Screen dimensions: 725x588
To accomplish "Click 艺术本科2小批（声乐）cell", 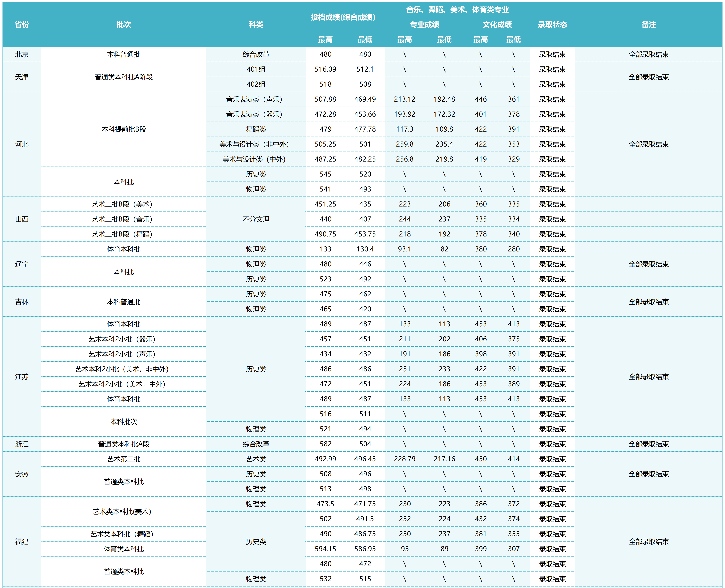I will click(x=124, y=354).
